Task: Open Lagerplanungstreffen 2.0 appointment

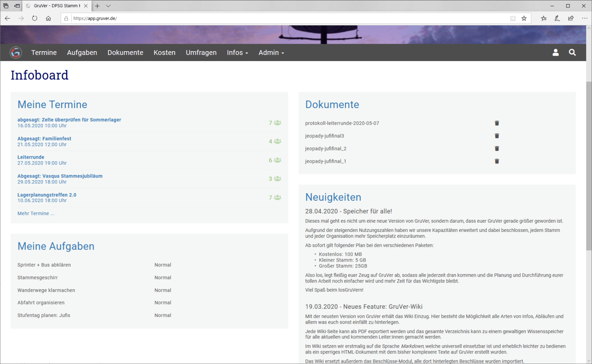Action: [x=47, y=195]
